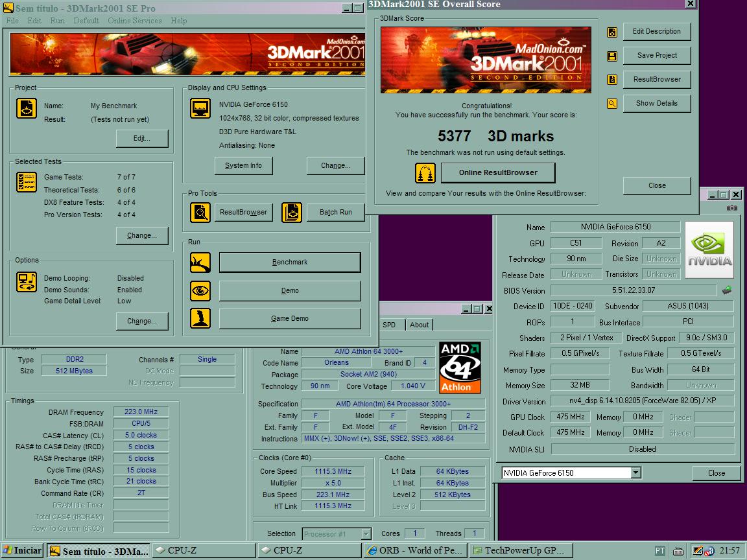
Task: Select the first CPU-Z taskbar item
Action: tap(204, 551)
